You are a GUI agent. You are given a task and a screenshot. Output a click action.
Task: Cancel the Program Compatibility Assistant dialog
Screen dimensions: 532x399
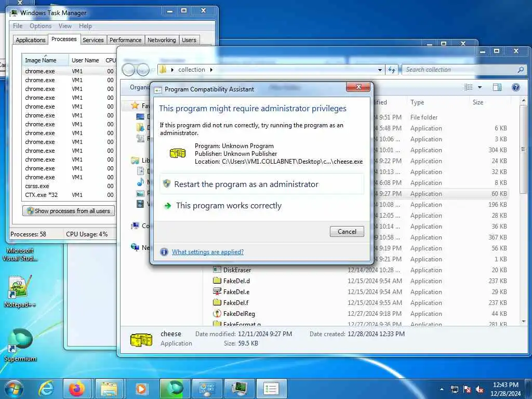tap(347, 231)
